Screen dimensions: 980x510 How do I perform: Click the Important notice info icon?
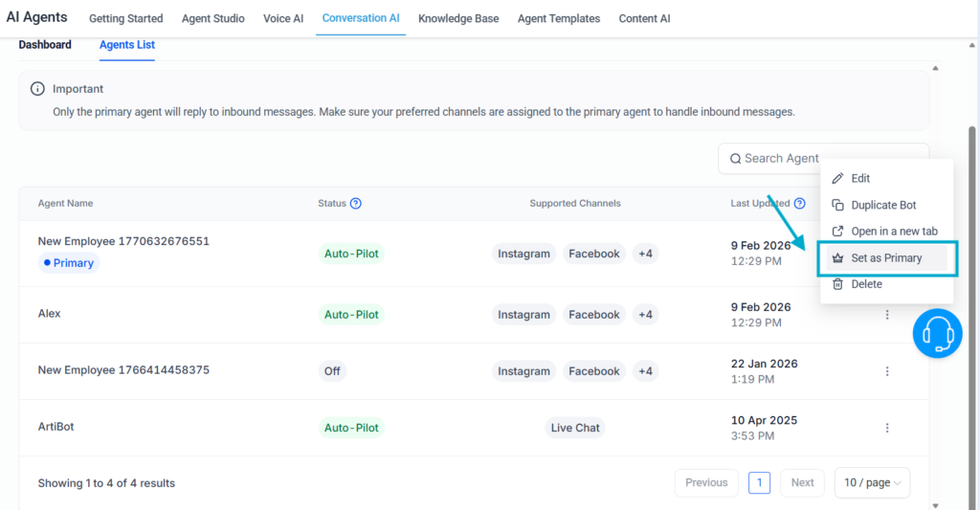pos(37,89)
